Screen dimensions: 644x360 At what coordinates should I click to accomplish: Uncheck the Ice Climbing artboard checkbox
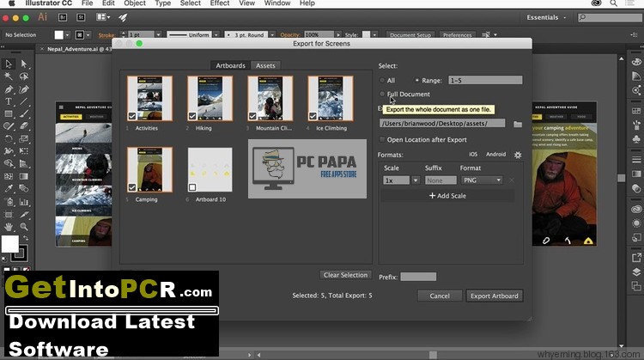tap(313, 116)
